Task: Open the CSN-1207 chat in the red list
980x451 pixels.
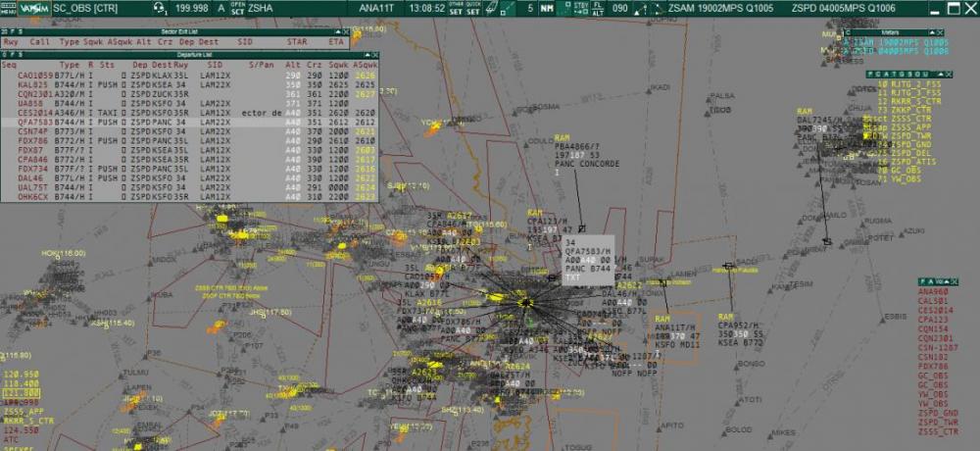Action: click(x=938, y=348)
